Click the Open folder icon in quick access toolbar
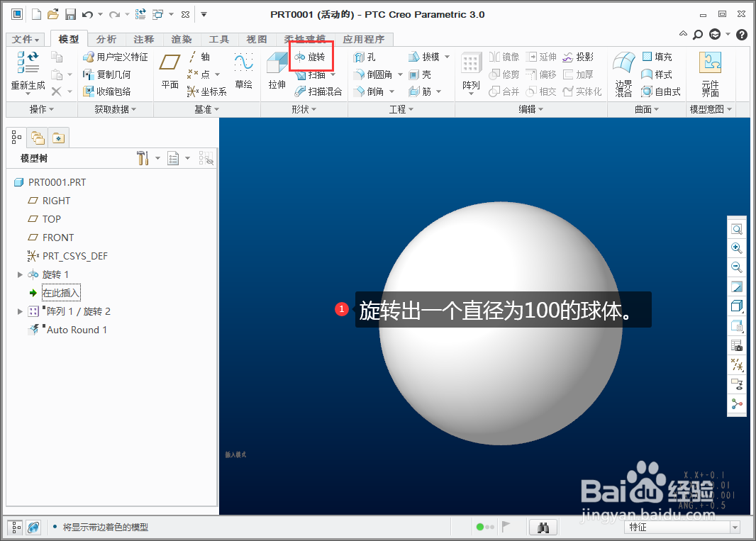 (x=53, y=14)
